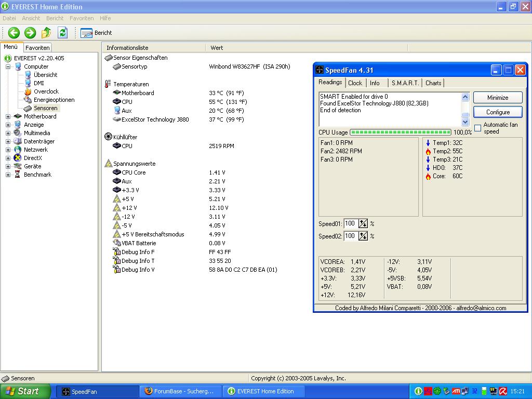Select Übersicht in the Computer tree
The image size is (532, 399).
[46, 75]
